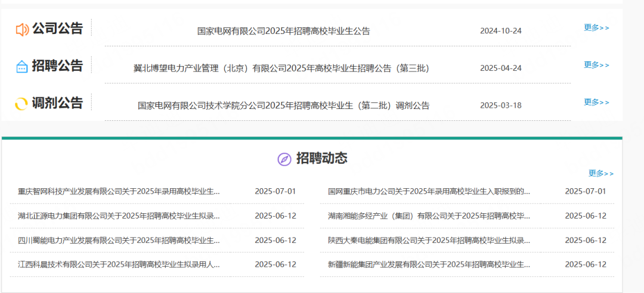The height and width of the screenshot is (293, 644).
Task: Open 国网重庆市电力公司 入职报到 news item
Action: tap(429, 191)
